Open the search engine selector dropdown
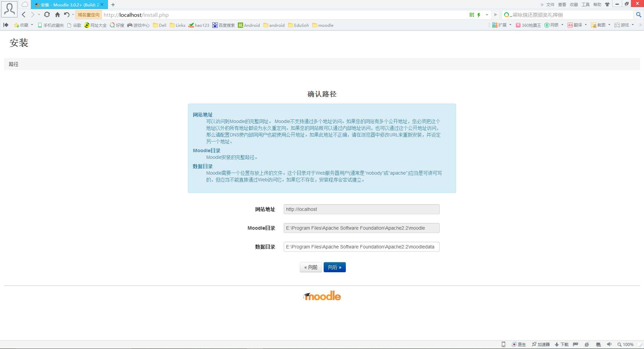Viewport: 644px width, 349px height. [507, 15]
